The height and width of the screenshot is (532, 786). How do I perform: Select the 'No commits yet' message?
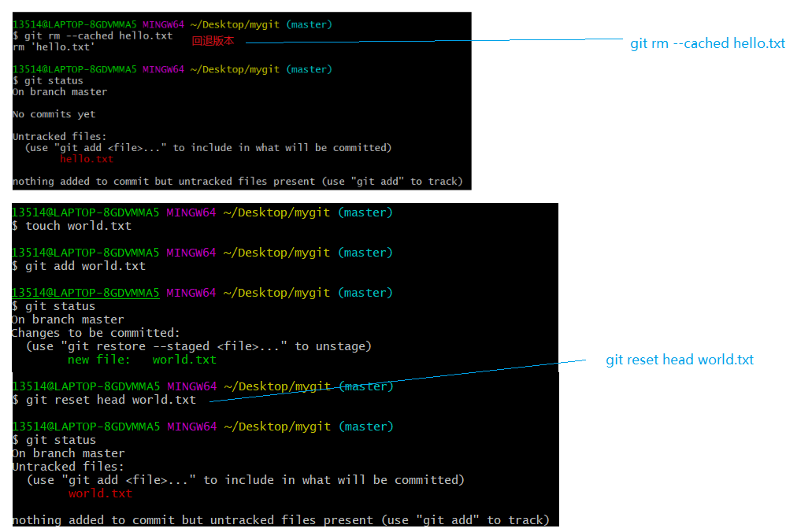click(54, 114)
